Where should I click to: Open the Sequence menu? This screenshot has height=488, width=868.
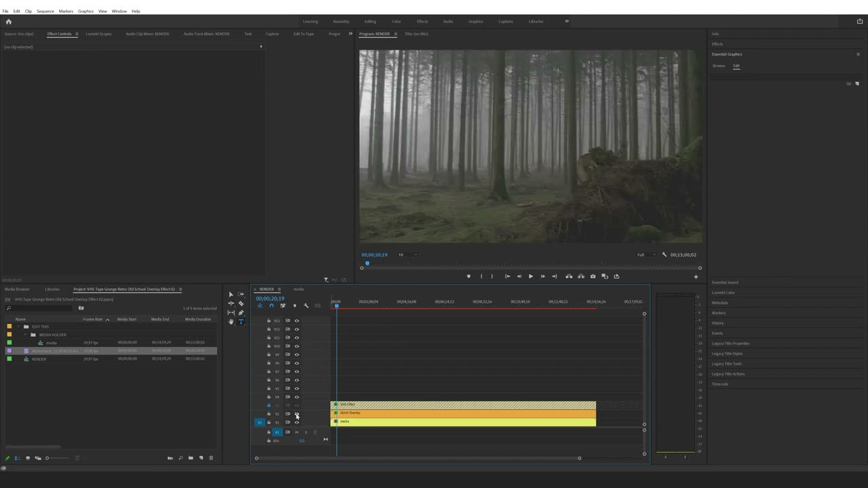tap(46, 11)
